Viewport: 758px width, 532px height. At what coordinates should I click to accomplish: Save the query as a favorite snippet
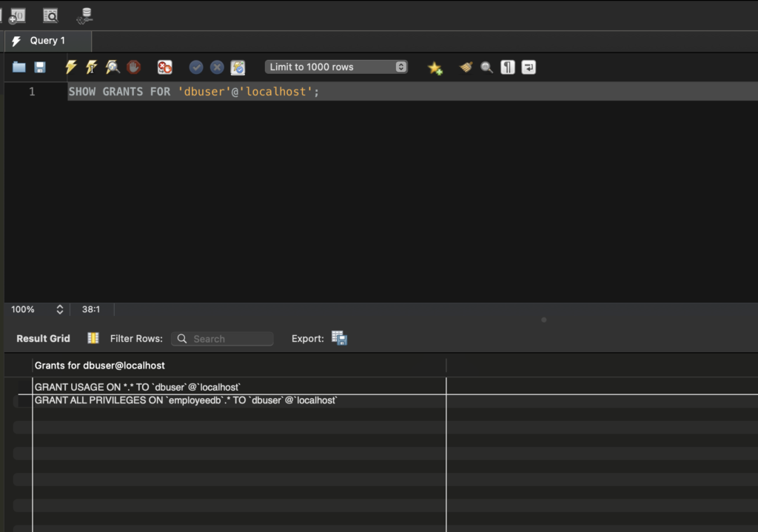435,67
